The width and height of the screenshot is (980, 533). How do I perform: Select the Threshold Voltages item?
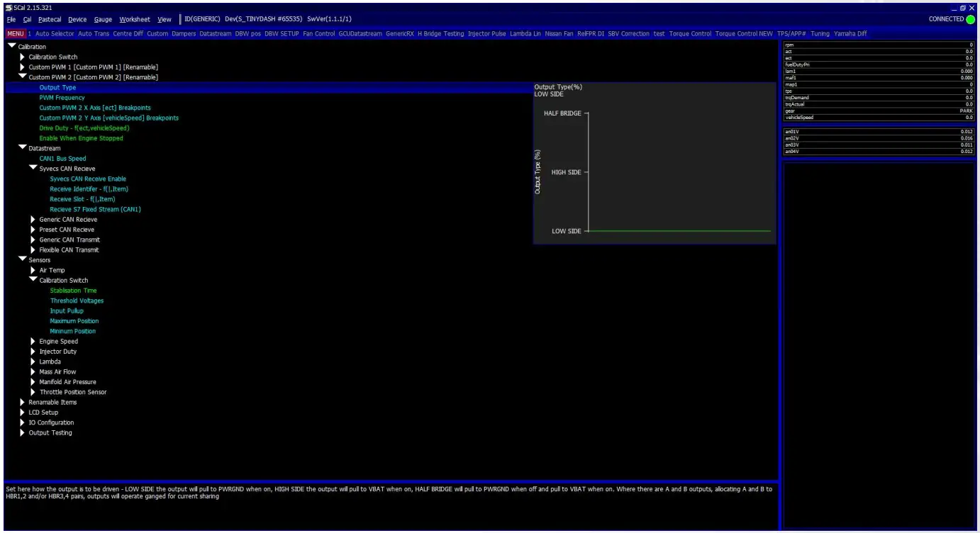pyautogui.click(x=77, y=301)
